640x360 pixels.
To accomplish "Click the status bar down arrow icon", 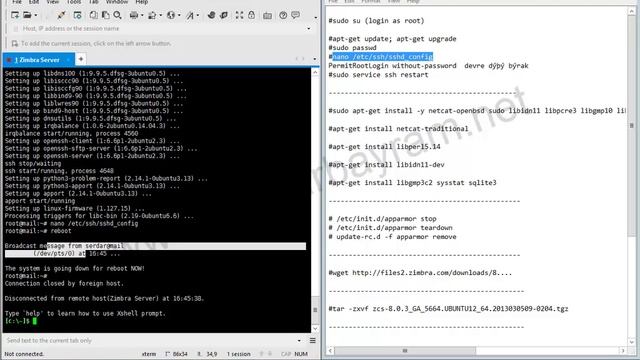I will coord(270,354).
